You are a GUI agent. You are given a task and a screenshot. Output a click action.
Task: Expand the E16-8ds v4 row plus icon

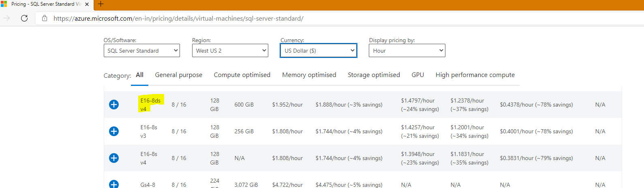pyautogui.click(x=114, y=105)
